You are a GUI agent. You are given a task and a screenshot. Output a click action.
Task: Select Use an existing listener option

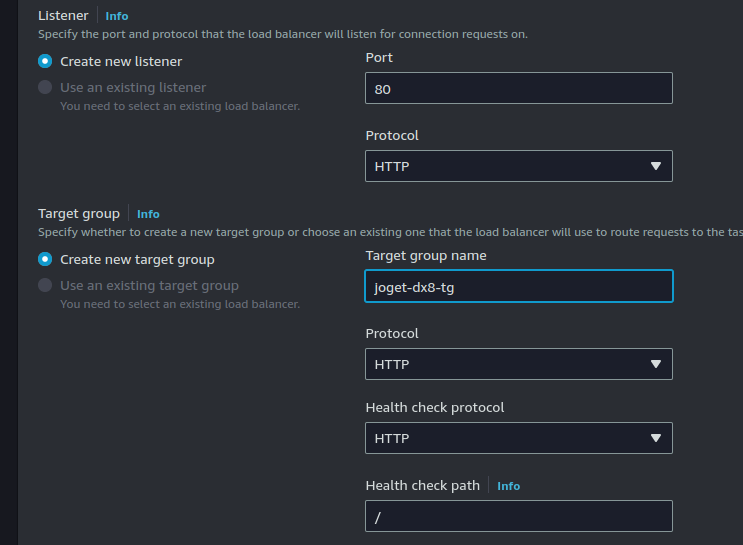[x=45, y=87]
